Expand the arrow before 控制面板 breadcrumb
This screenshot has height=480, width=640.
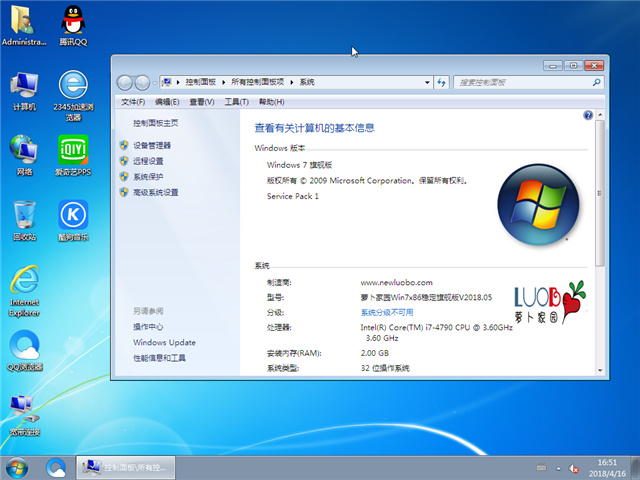point(178,82)
